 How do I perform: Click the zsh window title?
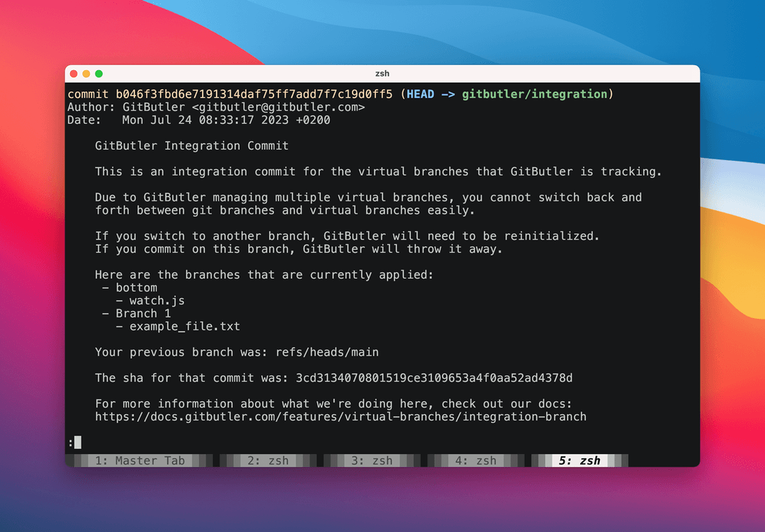382,73
